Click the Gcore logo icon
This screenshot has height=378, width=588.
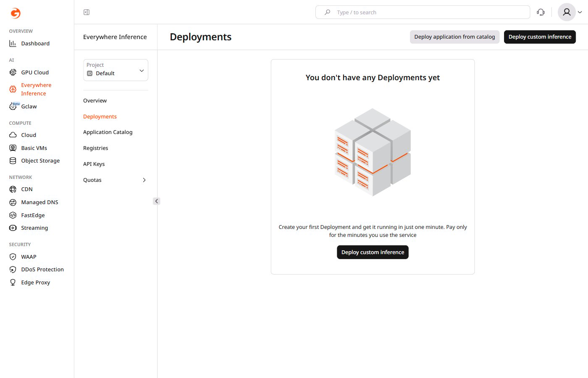point(16,13)
